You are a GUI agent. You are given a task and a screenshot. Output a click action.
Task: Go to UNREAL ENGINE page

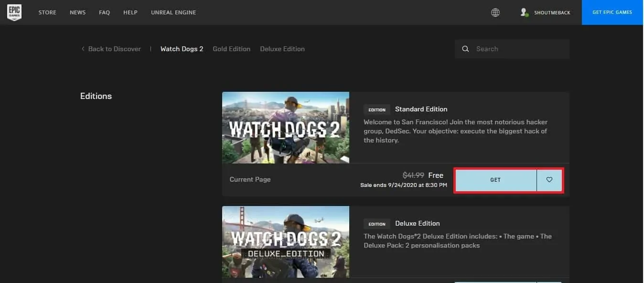(x=173, y=12)
